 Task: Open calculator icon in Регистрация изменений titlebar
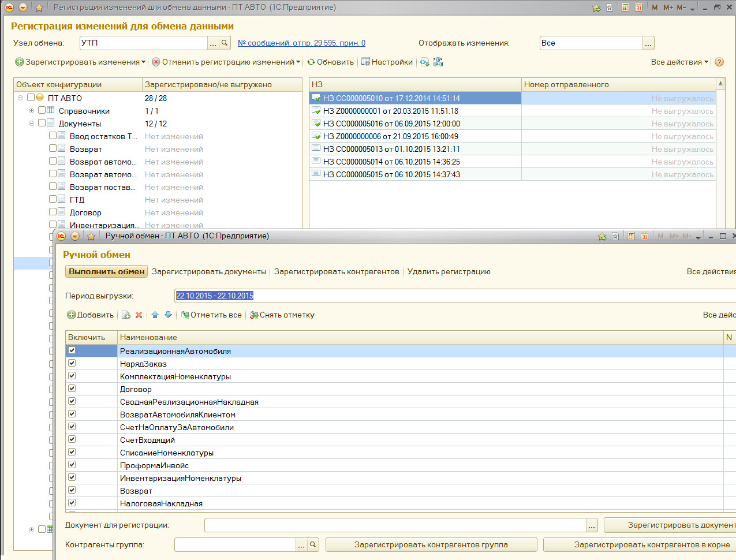coord(626,8)
